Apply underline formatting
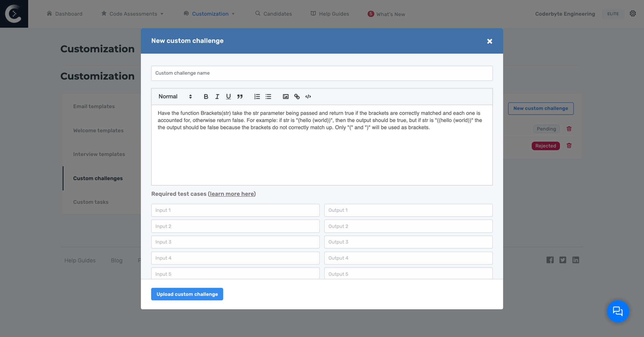 (x=228, y=96)
